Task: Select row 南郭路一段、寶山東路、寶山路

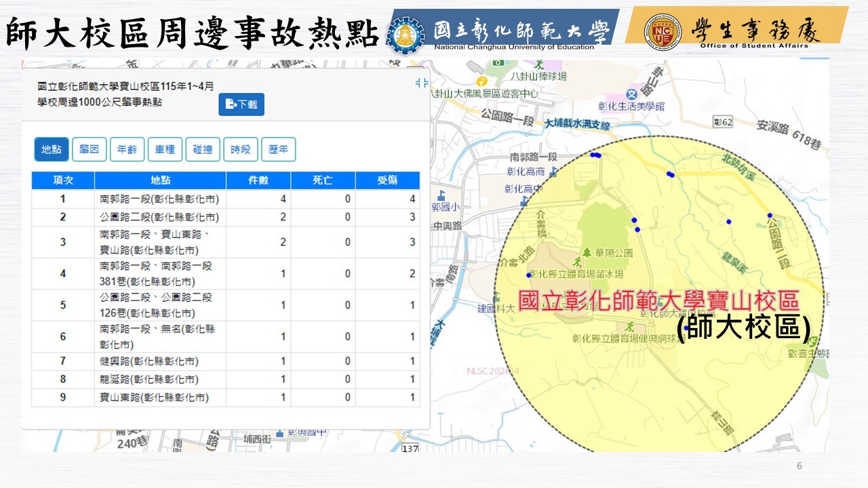Action: point(226,242)
